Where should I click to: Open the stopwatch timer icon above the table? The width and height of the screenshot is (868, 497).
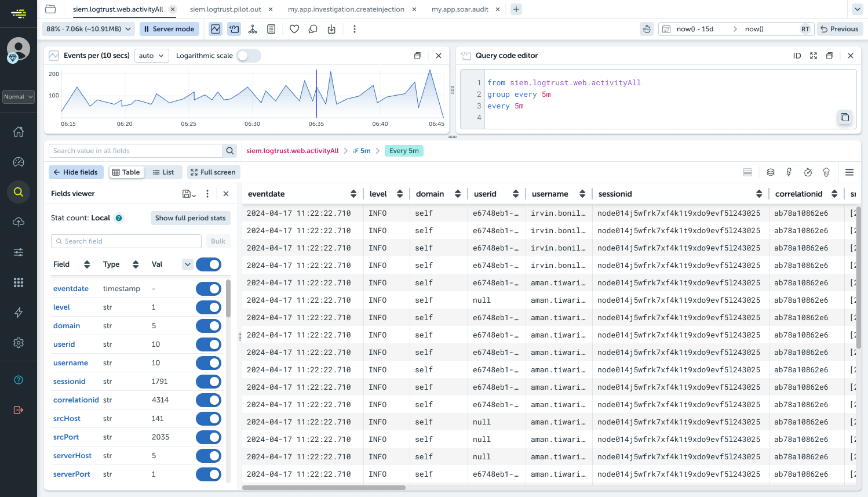(x=808, y=172)
